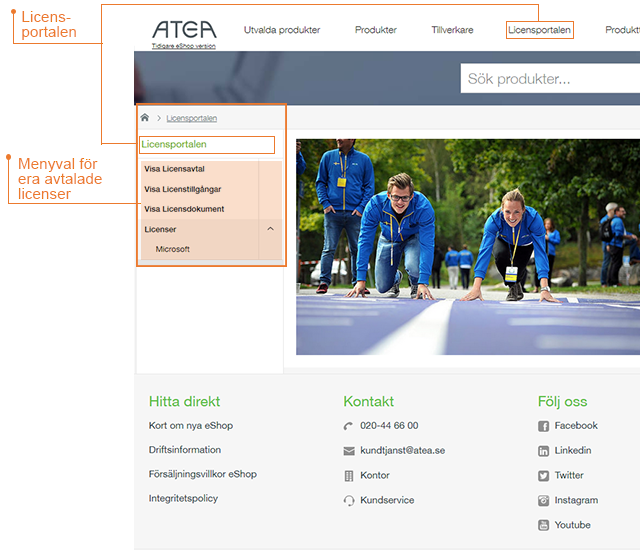Click the Sök produkter search field
Viewport: 640px width, 550px height.
pos(550,79)
